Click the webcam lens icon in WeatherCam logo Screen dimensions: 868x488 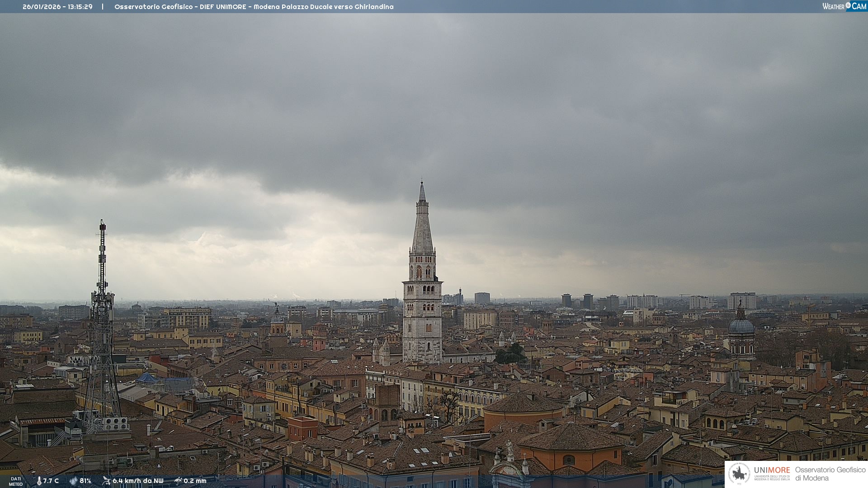[848, 5]
